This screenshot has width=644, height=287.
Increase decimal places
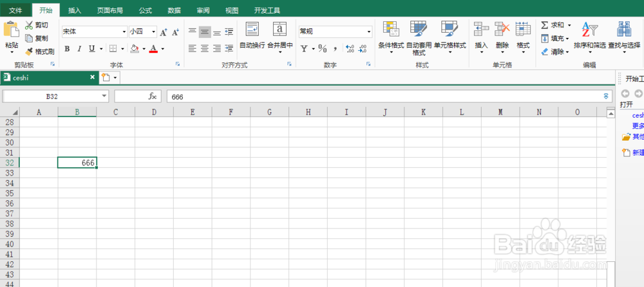(350, 49)
